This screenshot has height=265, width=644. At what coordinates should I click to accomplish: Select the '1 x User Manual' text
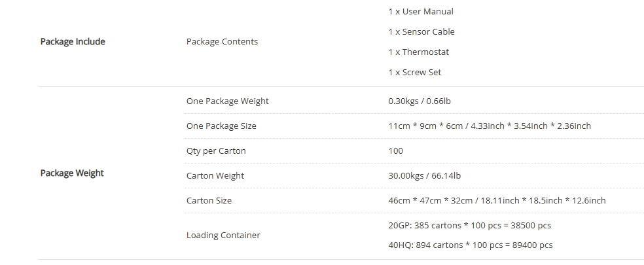[420, 11]
